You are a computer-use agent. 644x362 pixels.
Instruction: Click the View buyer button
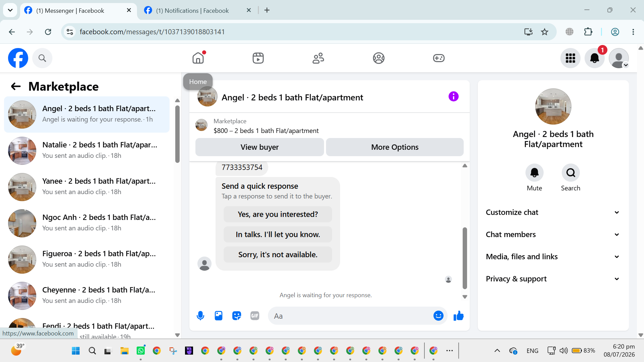(x=260, y=147)
